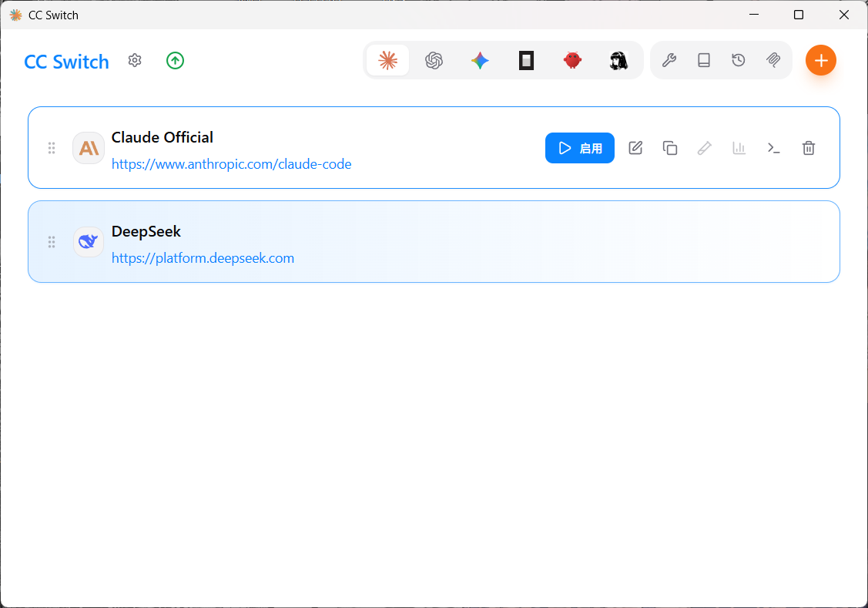Image resolution: width=868 pixels, height=608 pixels.
Task: Open terminal icon for Claude Official
Action: (773, 148)
